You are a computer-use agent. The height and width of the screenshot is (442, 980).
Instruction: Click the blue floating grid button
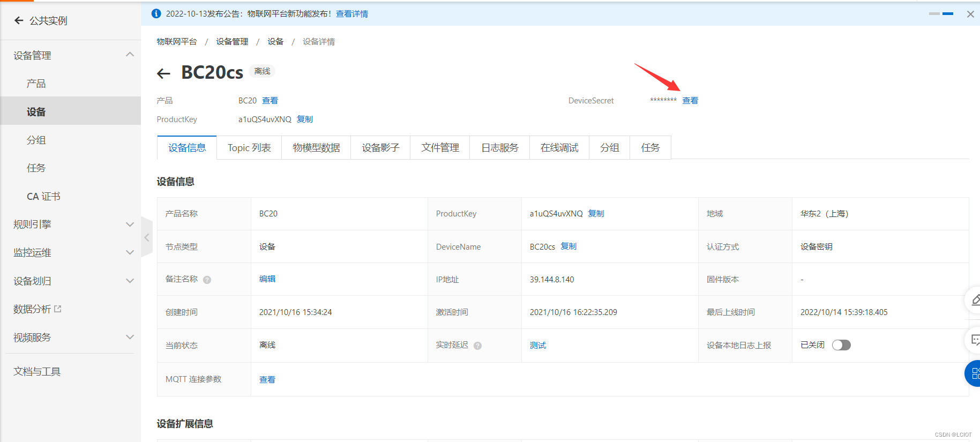point(973,373)
